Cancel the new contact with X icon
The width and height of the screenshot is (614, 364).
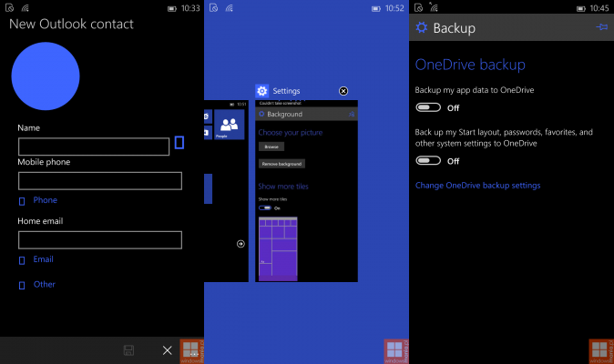(x=168, y=350)
